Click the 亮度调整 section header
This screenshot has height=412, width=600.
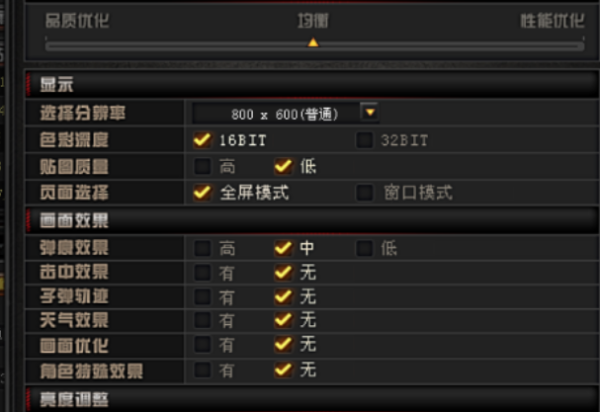(x=312, y=399)
